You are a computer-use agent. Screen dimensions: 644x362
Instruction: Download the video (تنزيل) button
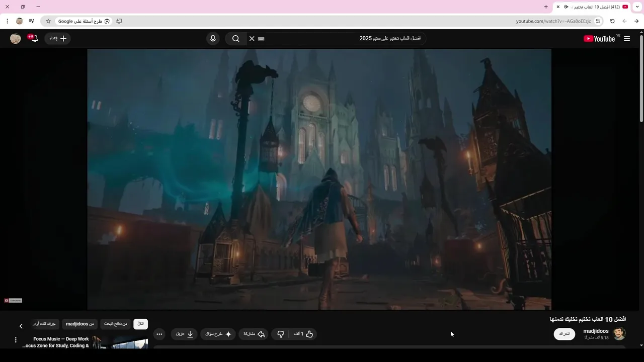[x=184, y=334]
